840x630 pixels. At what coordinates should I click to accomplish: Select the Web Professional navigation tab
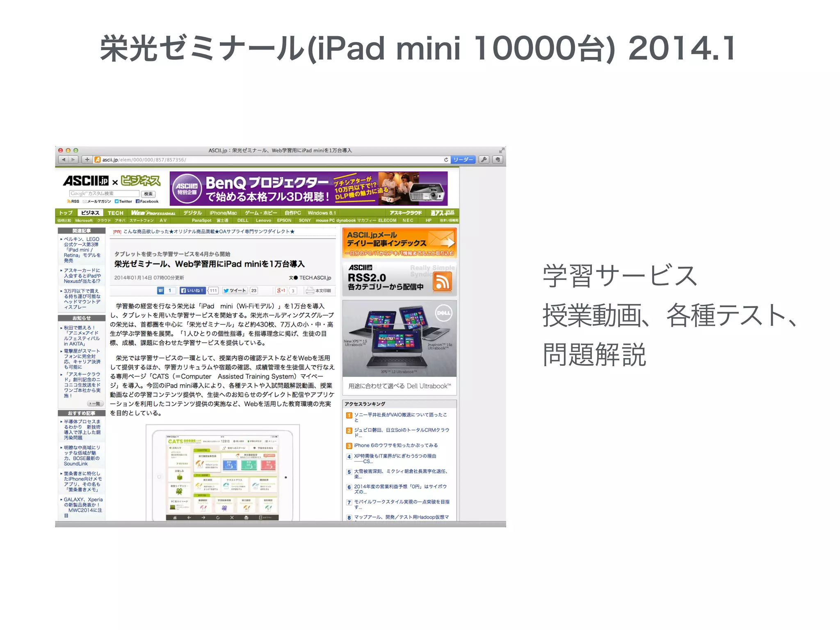[x=153, y=213]
